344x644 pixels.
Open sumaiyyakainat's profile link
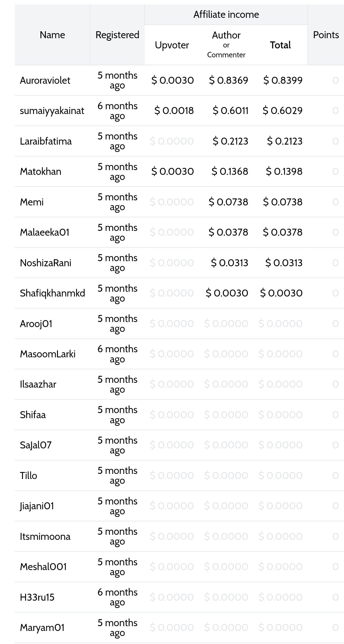pyautogui.click(x=52, y=111)
